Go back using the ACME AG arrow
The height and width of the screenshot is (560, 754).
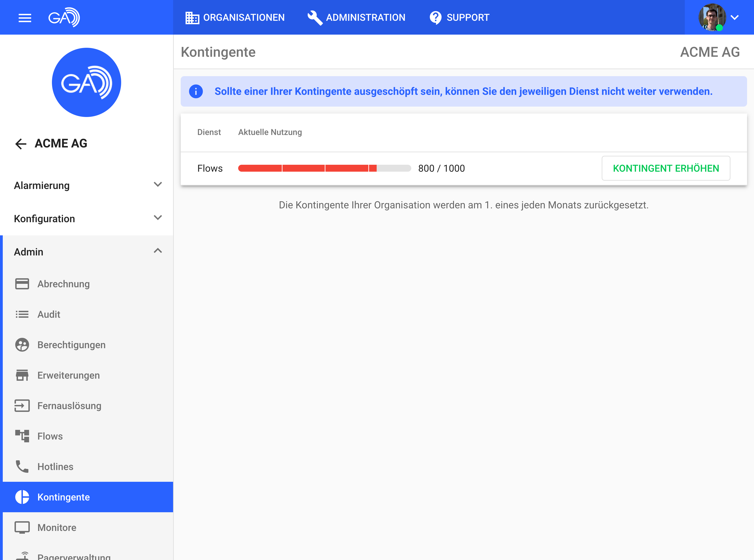click(x=21, y=144)
